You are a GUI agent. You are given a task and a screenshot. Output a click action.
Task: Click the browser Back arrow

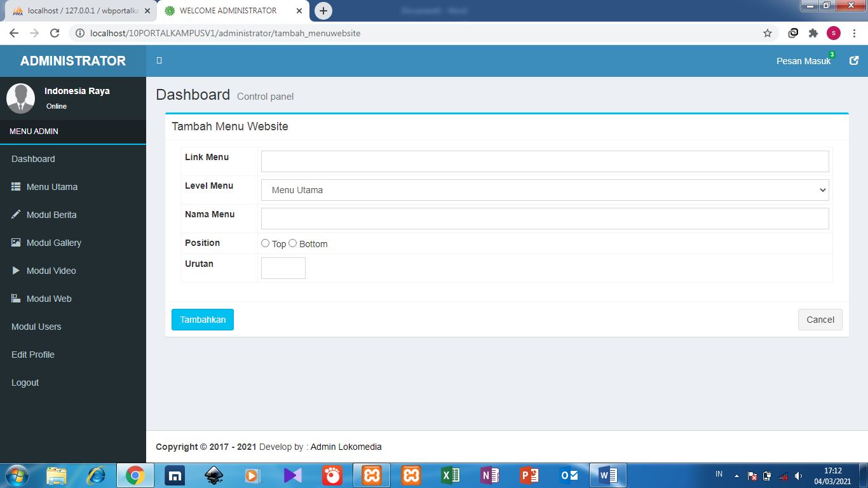coord(14,33)
